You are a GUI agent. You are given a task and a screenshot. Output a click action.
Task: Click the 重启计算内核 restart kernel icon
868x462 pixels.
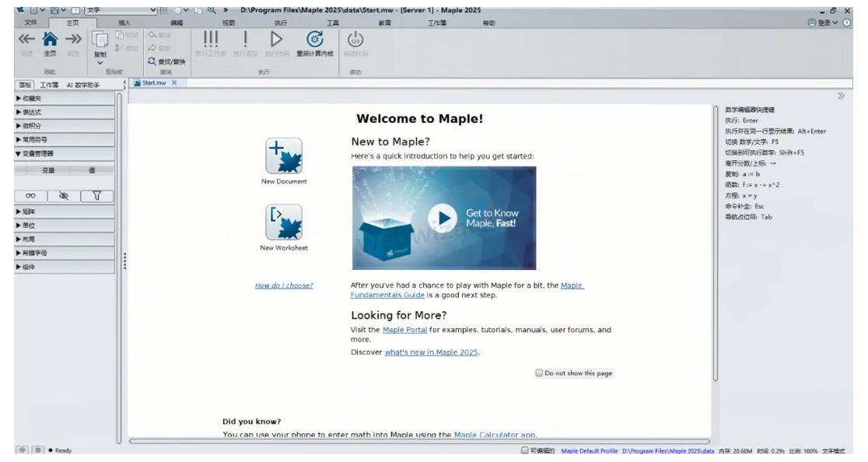point(315,39)
